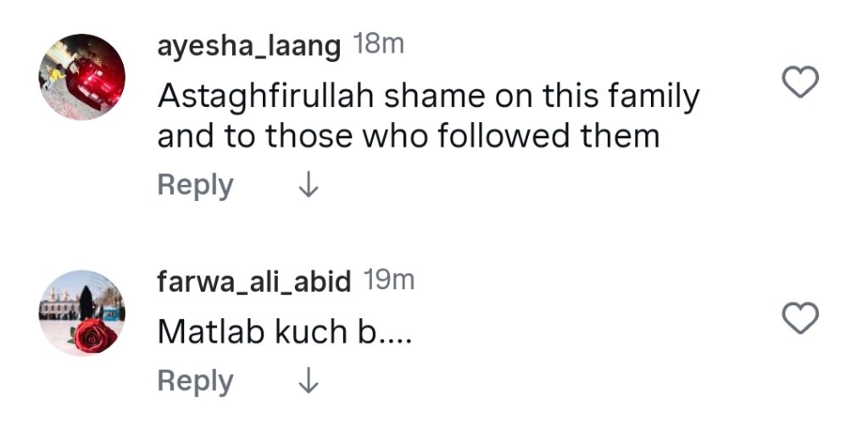Reply to farwa_ali_abid's comment
The image size is (868, 429).
click(195, 382)
